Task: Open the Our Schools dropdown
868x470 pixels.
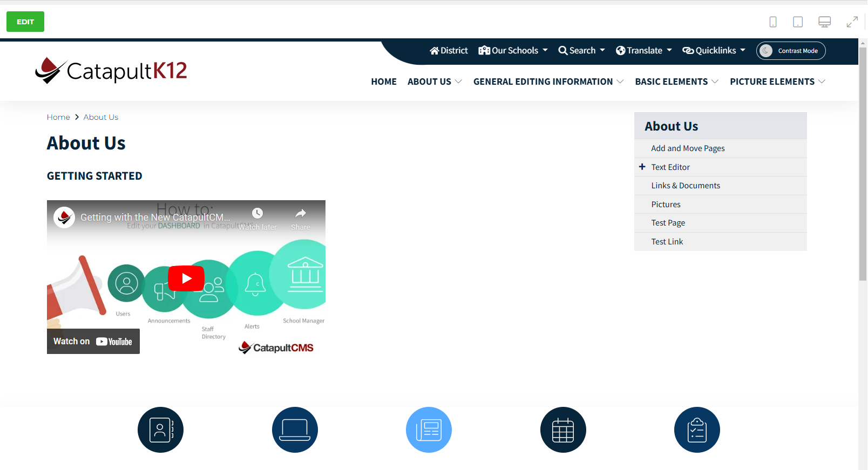Action: pyautogui.click(x=513, y=50)
